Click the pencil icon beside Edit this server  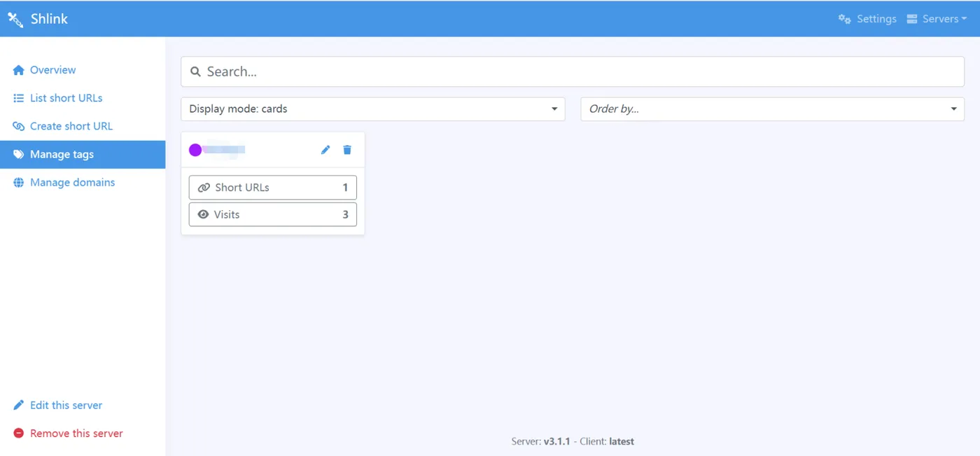click(x=19, y=405)
